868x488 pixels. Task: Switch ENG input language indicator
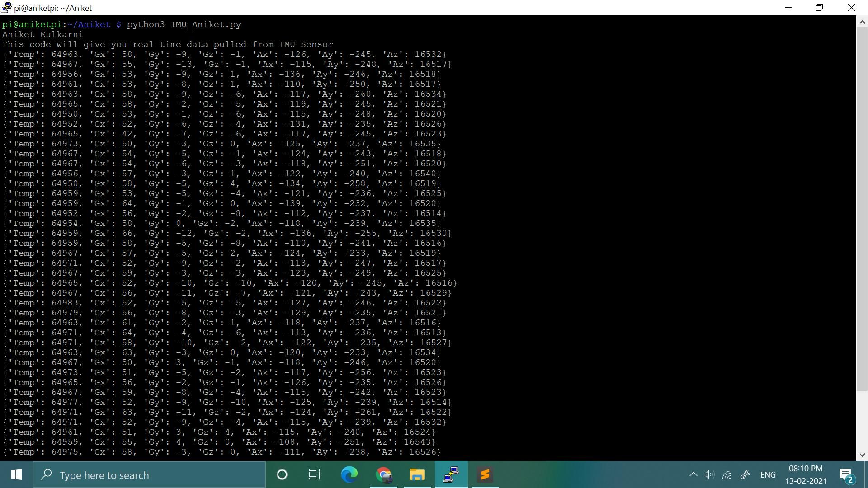click(768, 475)
